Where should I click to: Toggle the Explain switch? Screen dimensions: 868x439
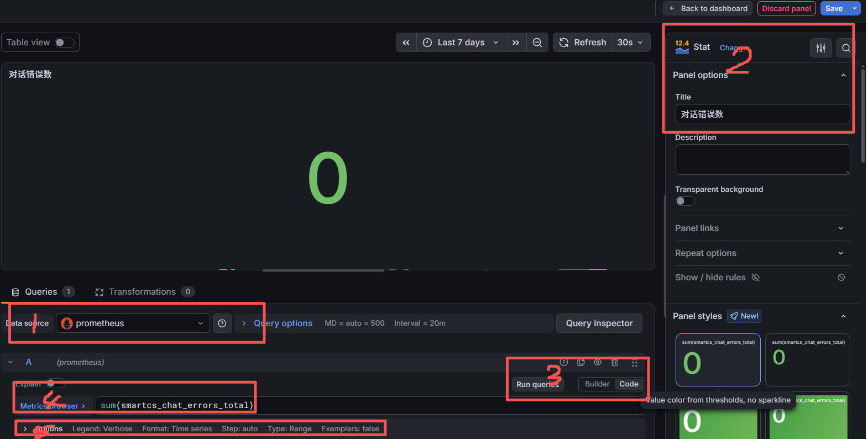point(55,383)
